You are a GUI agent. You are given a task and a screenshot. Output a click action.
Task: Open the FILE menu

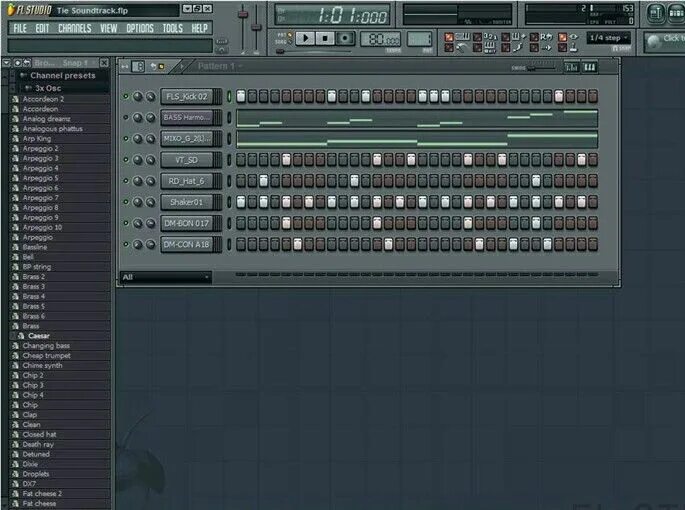click(x=20, y=28)
